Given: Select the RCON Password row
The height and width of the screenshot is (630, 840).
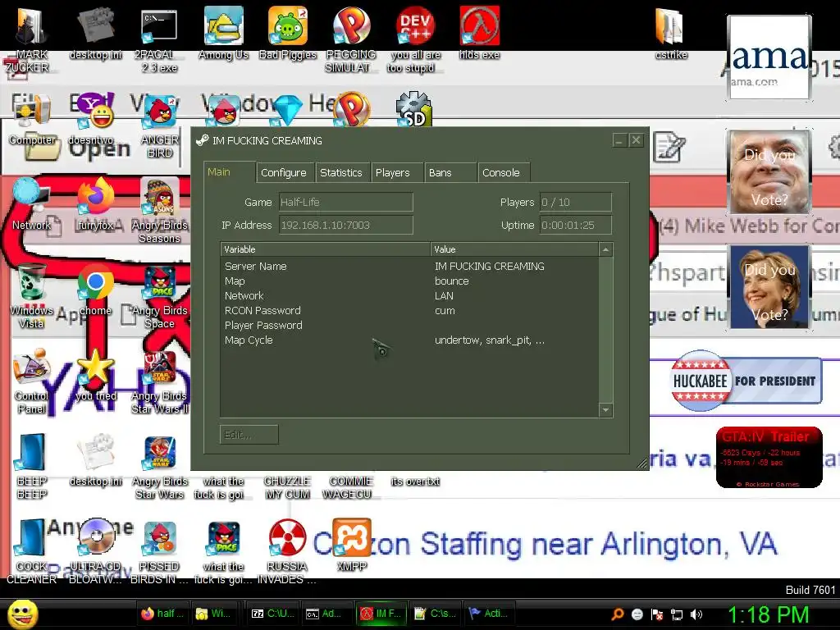Looking at the screenshot, I should (x=410, y=311).
